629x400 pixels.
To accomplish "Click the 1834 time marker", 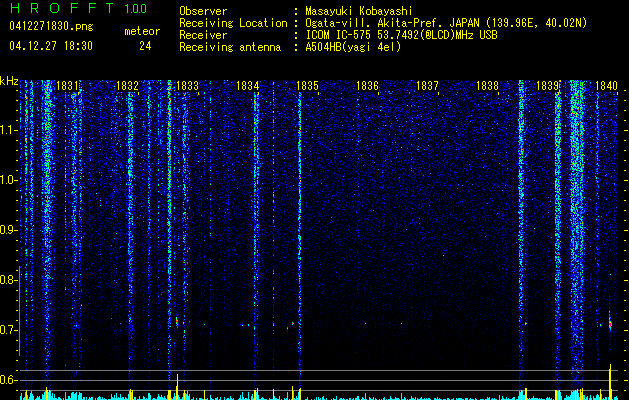I will pyautogui.click(x=248, y=86).
